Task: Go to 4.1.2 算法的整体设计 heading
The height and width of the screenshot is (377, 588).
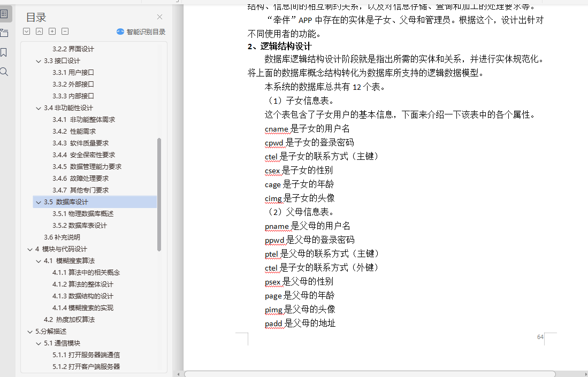Action: 83,284
